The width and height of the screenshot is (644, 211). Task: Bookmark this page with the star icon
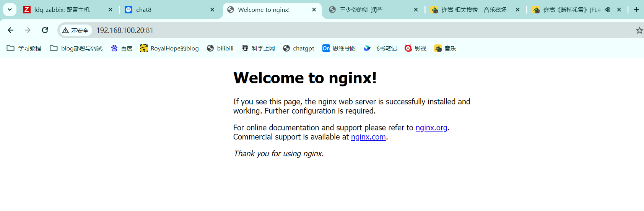coord(639,30)
